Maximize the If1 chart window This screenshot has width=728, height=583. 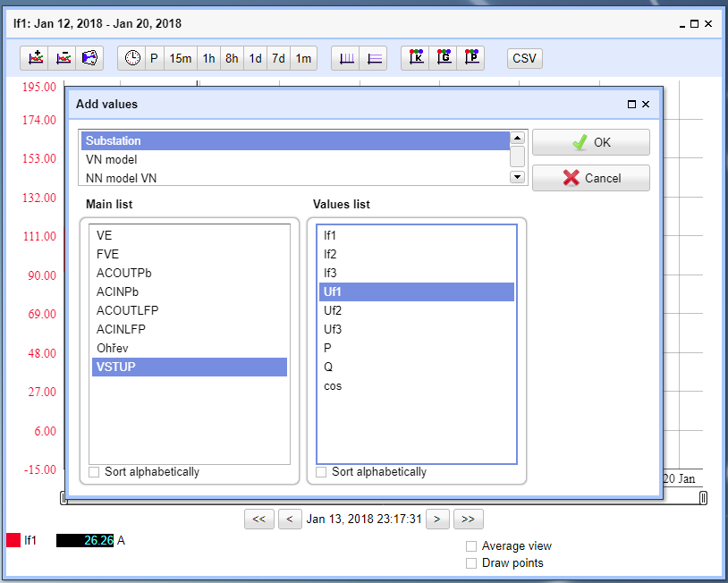(x=695, y=23)
